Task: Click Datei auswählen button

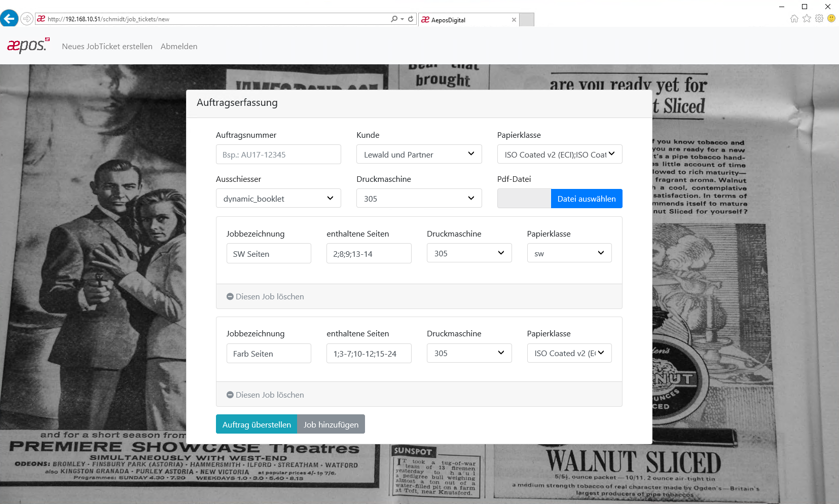Action: (x=587, y=199)
